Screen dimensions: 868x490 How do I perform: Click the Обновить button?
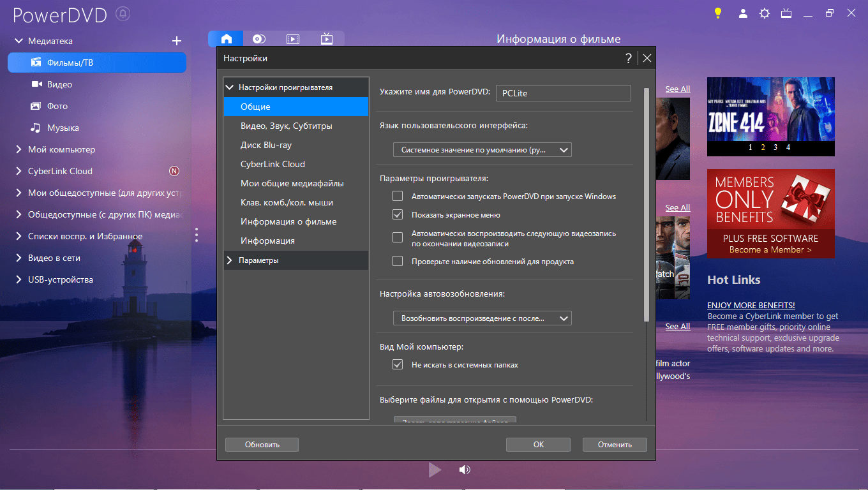pos(262,445)
